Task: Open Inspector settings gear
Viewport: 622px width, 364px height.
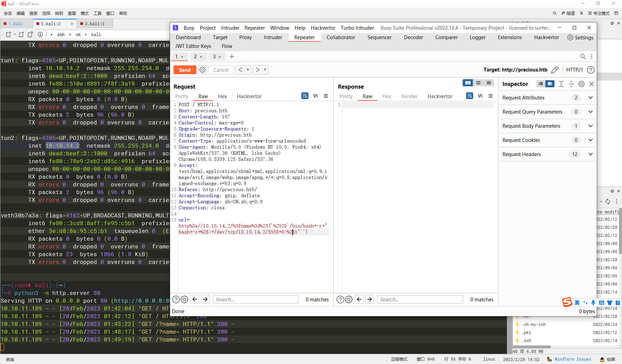Action: tap(582, 84)
